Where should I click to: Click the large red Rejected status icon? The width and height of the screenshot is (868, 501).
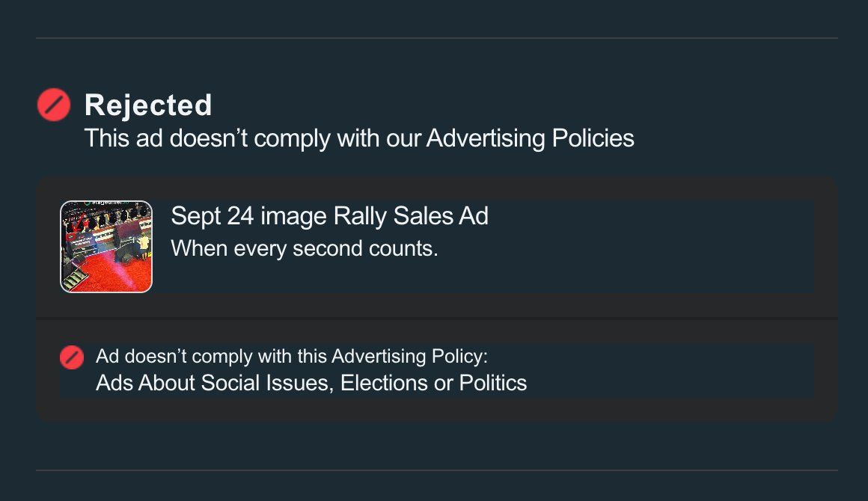(x=54, y=105)
